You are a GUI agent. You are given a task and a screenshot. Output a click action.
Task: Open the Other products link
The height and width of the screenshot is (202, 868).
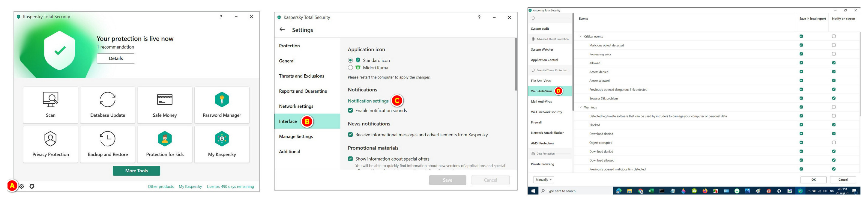tap(161, 186)
